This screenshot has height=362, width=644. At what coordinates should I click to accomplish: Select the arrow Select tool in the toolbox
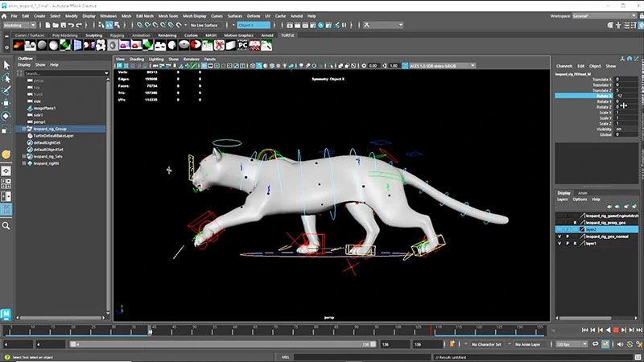point(6,64)
